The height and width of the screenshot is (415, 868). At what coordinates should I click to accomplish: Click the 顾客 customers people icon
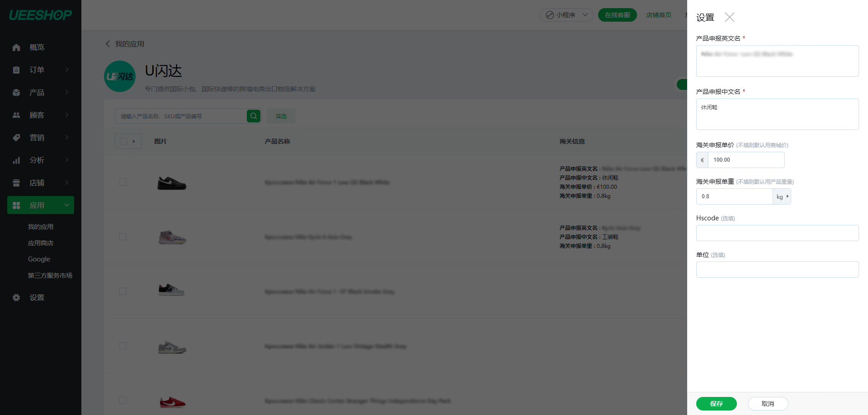16,115
